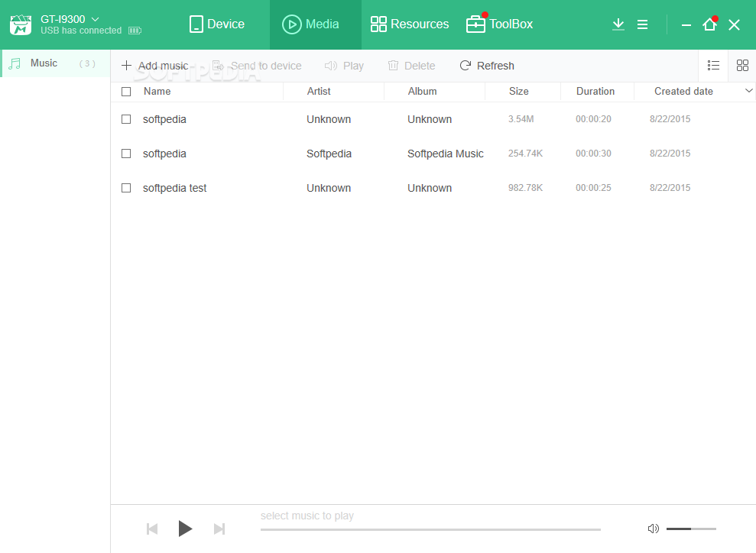Click Send to device button
The width and height of the screenshot is (756, 553).
pos(257,66)
